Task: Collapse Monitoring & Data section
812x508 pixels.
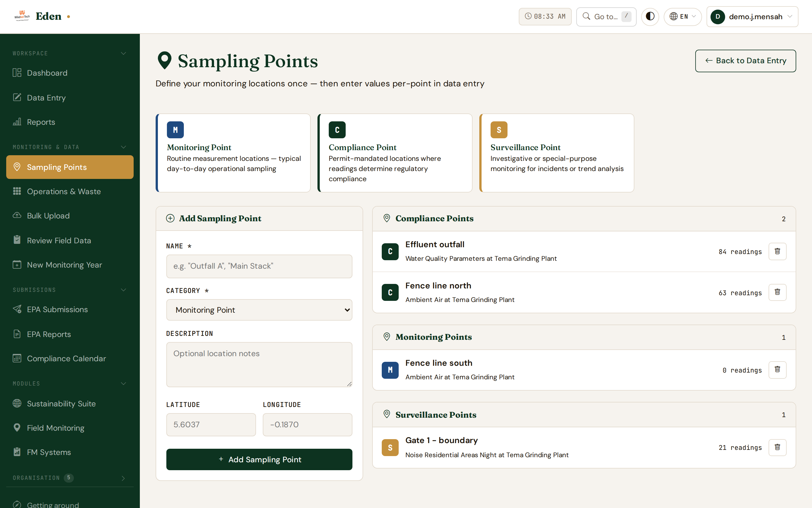Action: pyautogui.click(x=123, y=147)
